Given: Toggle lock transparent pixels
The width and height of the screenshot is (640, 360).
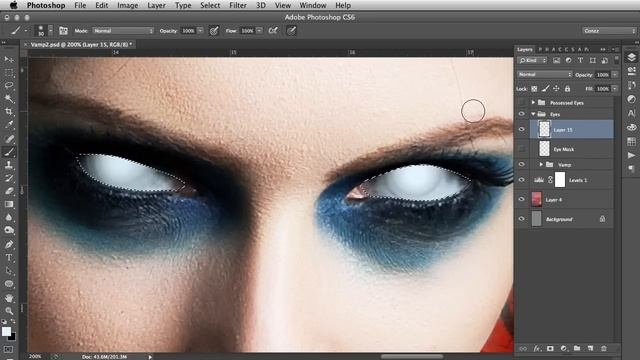Looking at the screenshot, I should (x=534, y=89).
